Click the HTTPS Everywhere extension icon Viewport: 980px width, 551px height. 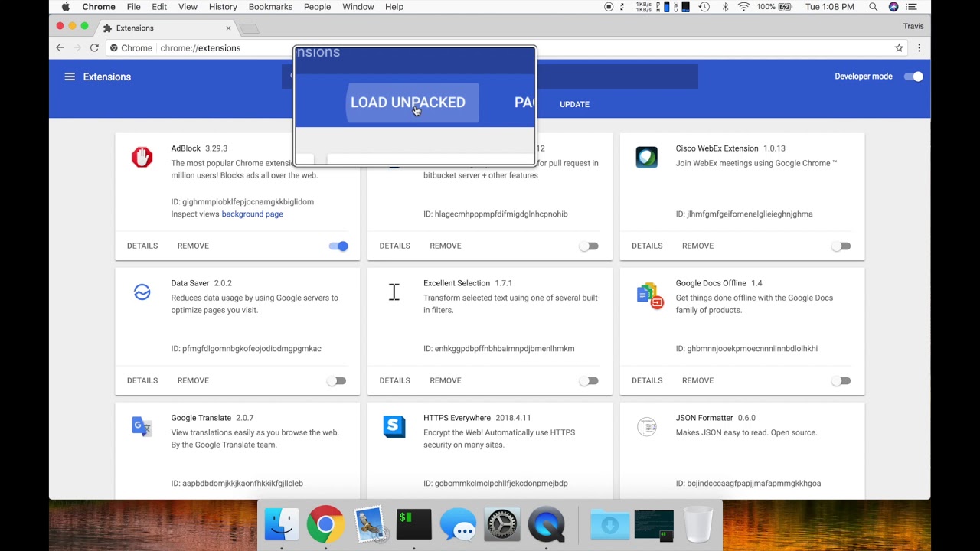(394, 426)
